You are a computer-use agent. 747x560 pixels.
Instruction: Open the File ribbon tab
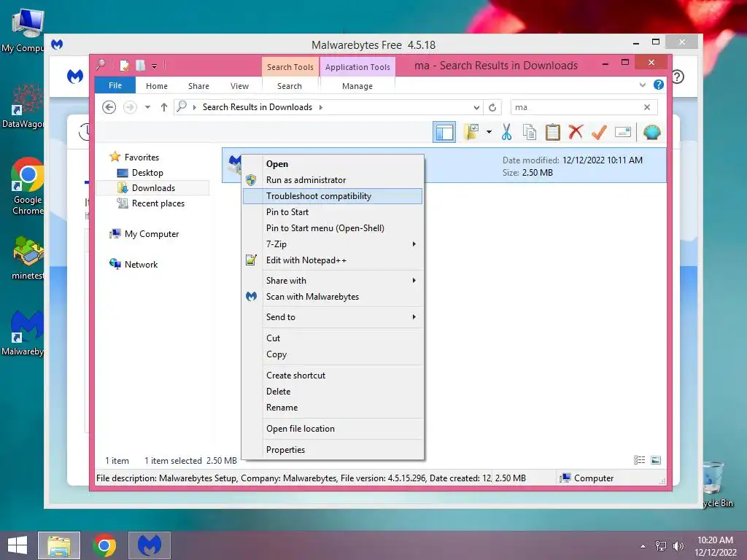click(115, 85)
